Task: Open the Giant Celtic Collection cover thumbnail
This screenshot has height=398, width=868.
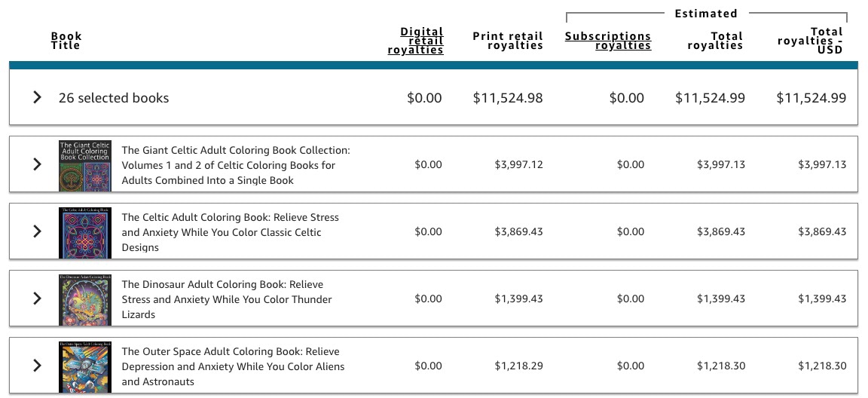Action: [85, 165]
